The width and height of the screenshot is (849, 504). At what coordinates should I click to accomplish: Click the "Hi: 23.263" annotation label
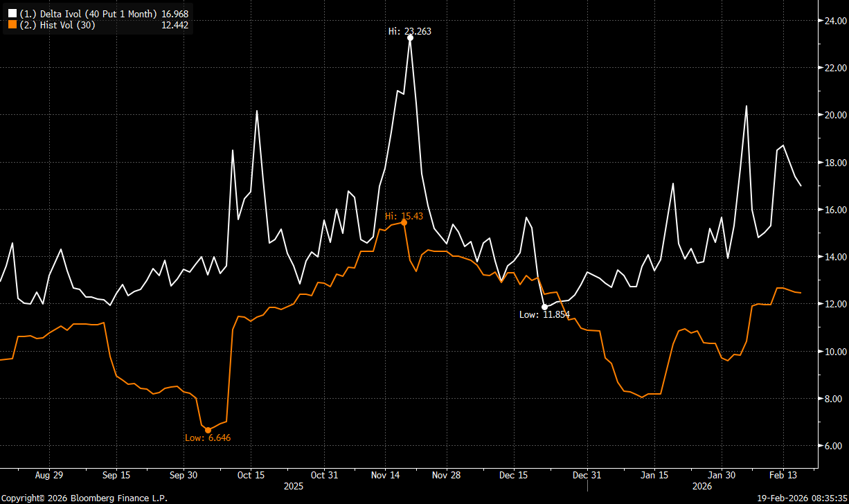pos(411,30)
